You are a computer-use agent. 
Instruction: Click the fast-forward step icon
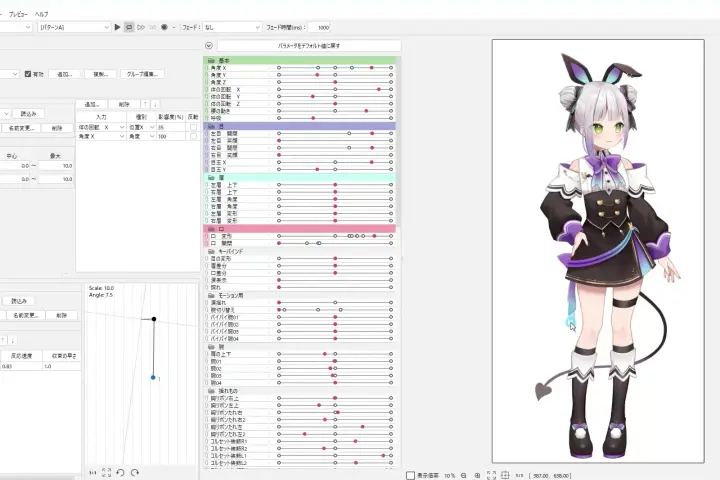141,28
